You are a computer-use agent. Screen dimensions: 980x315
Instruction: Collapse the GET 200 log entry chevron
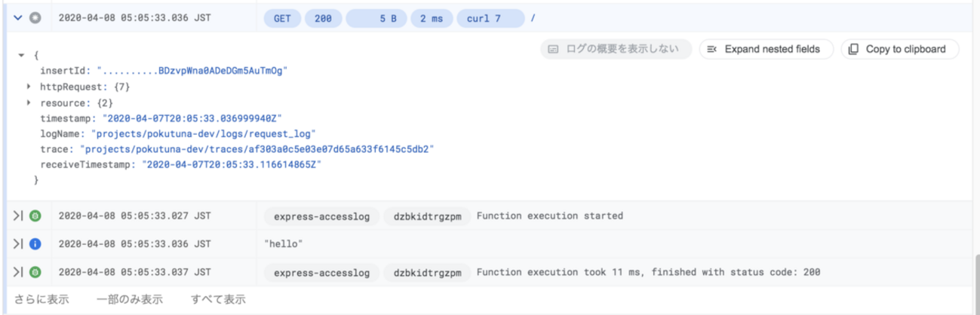17,19
